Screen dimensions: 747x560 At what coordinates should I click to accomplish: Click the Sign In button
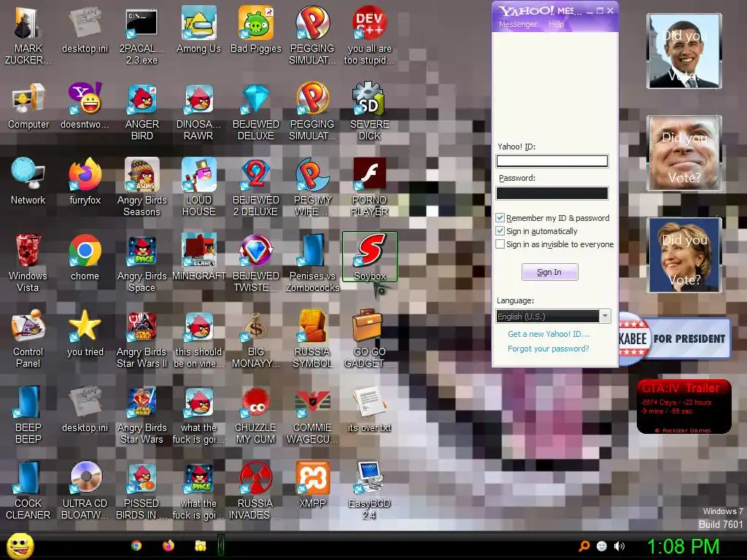(550, 272)
